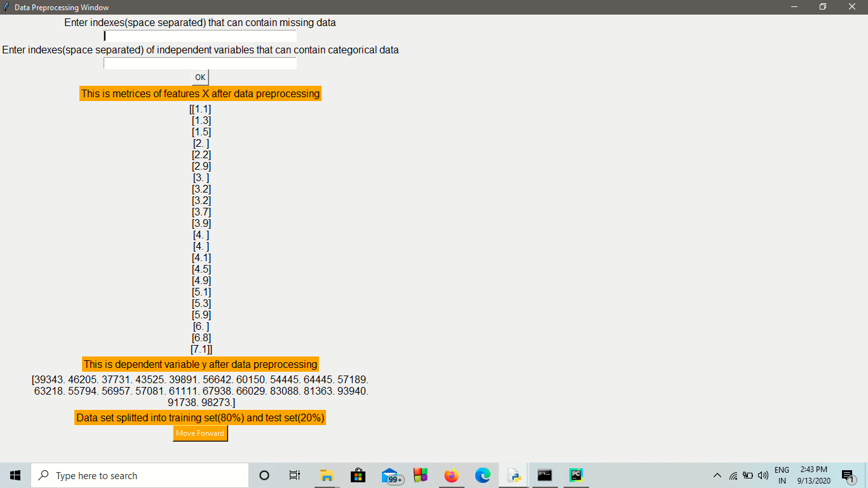Click the [3. ] row
Image resolution: width=868 pixels, height=488 pixels.
pos(201,177)
